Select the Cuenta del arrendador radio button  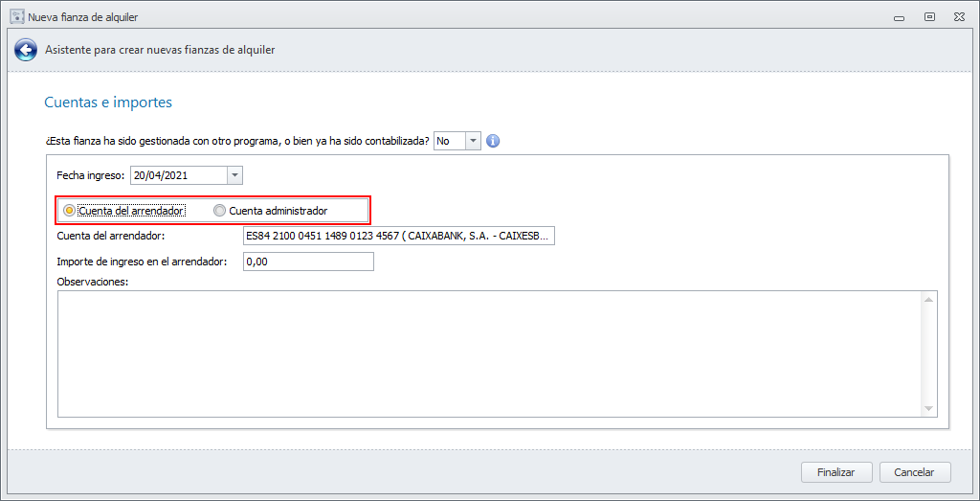tap(69, 212)
